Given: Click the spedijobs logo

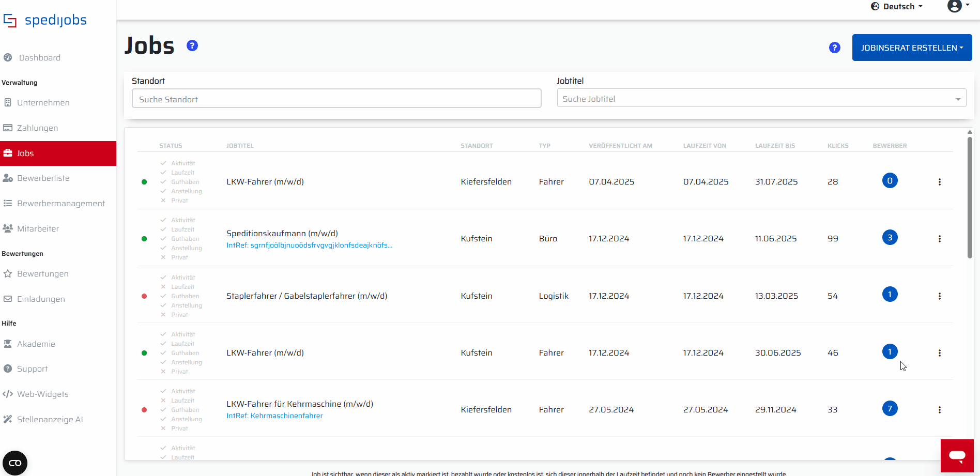Looking at the screenshot, I should point(45,20).
